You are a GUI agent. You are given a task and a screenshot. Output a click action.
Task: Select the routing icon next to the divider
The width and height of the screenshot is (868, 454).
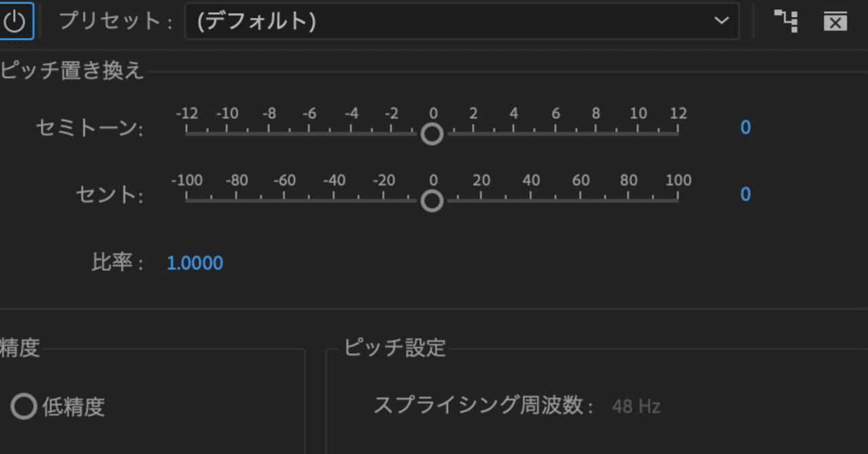point(785,21)
